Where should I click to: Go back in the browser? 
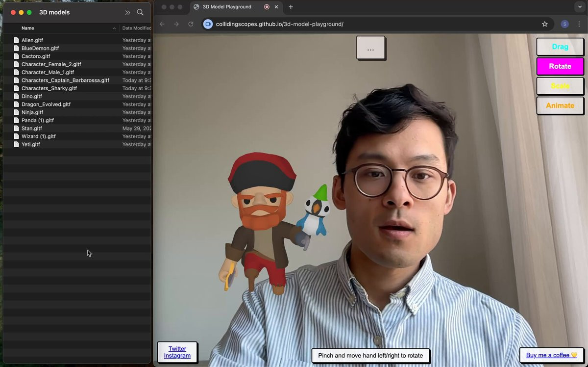pos(162,24)
